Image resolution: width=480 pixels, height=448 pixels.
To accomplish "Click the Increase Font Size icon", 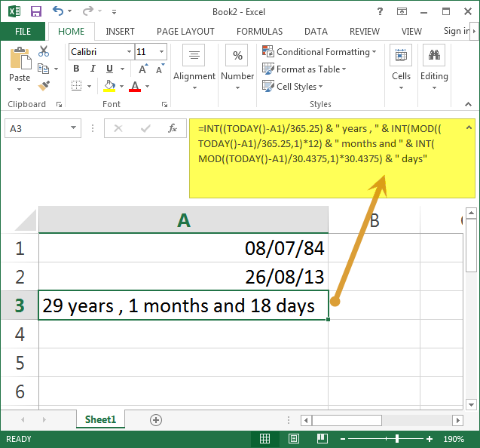I will [143, 69].
